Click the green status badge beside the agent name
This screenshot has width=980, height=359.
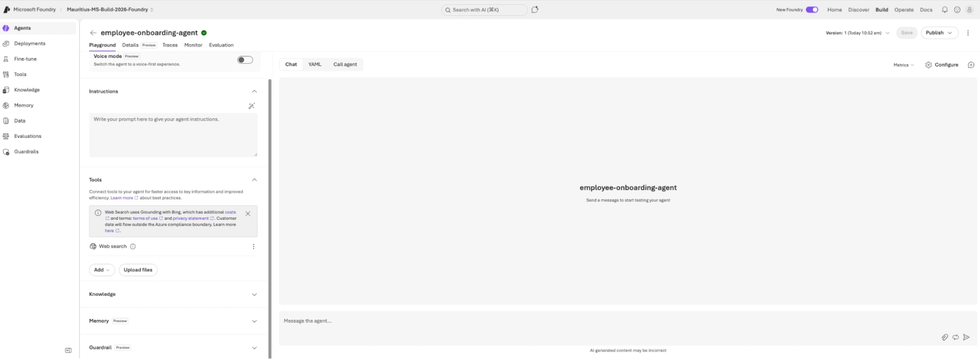click(204, 33)
